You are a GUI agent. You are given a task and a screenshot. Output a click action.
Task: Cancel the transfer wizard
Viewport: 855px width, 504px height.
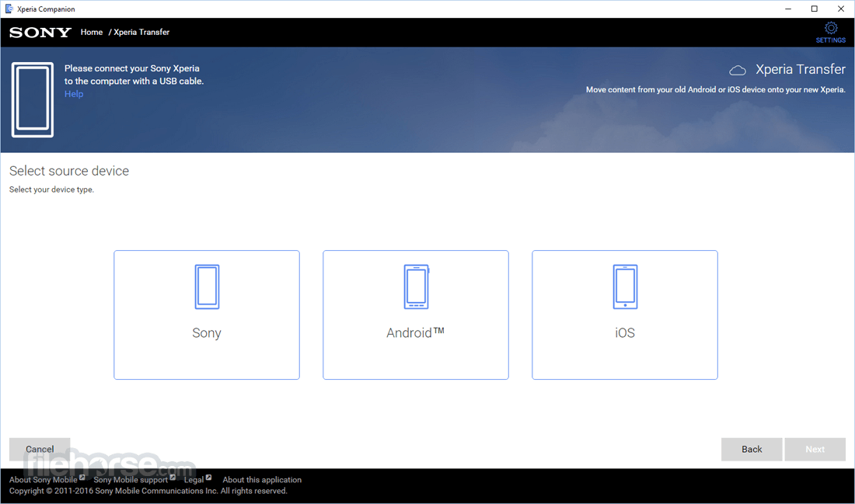pos(40,449)
